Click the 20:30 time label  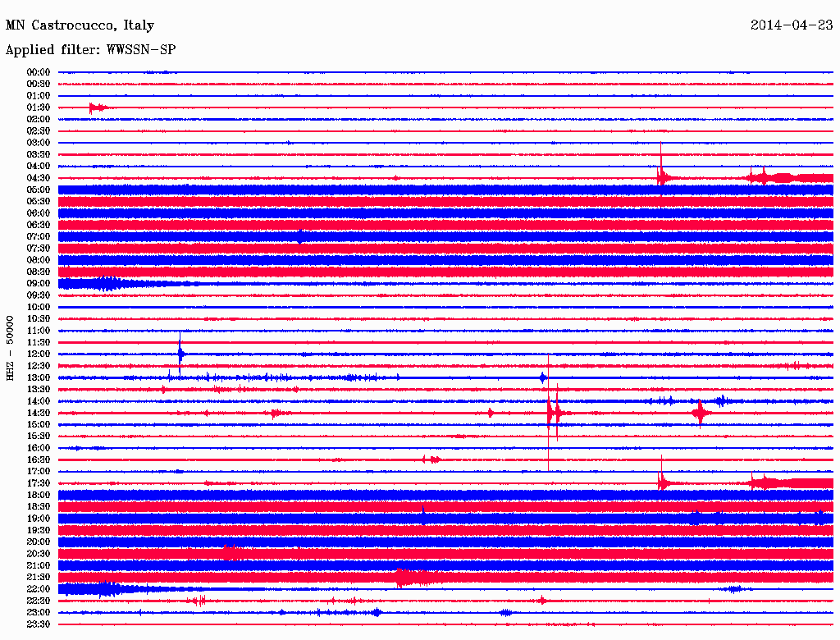point(39,554)
